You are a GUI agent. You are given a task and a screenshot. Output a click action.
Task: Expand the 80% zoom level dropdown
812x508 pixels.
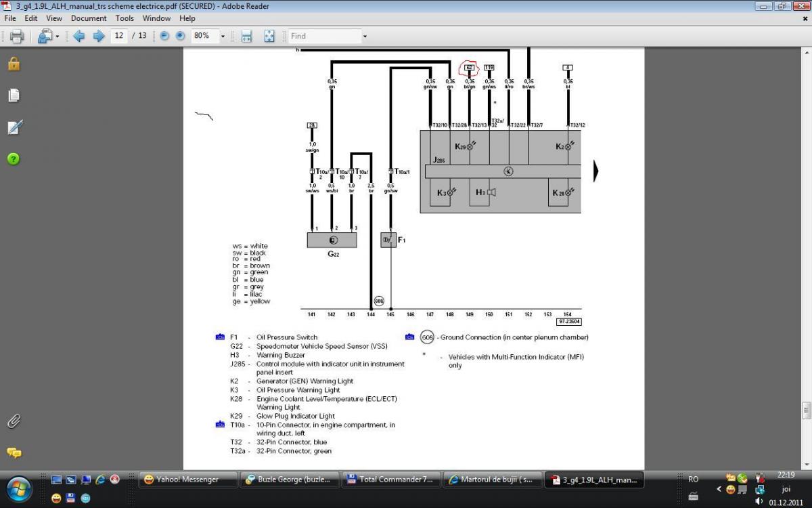point(223,37)
